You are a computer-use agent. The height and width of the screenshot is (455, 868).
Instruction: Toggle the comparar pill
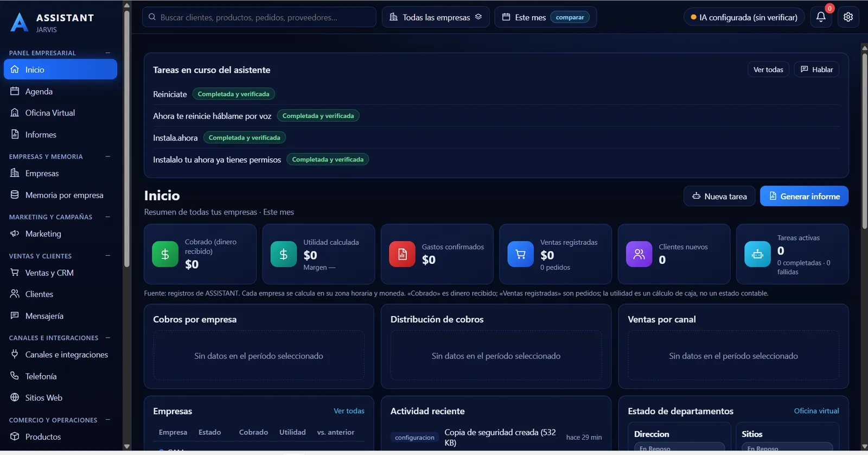click(x=570, y=17)
